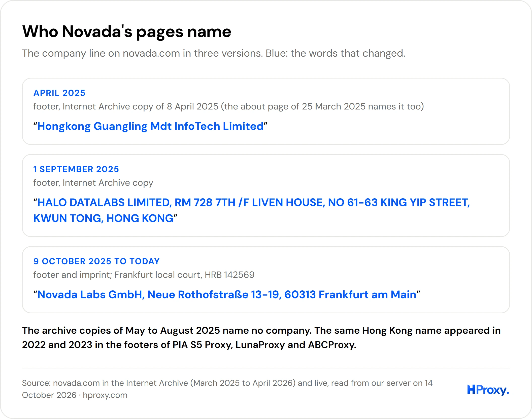This screenshot has height=419, width=532.
Task: Click the Source line citing the Internet Archive
Action: click(227, 389)
